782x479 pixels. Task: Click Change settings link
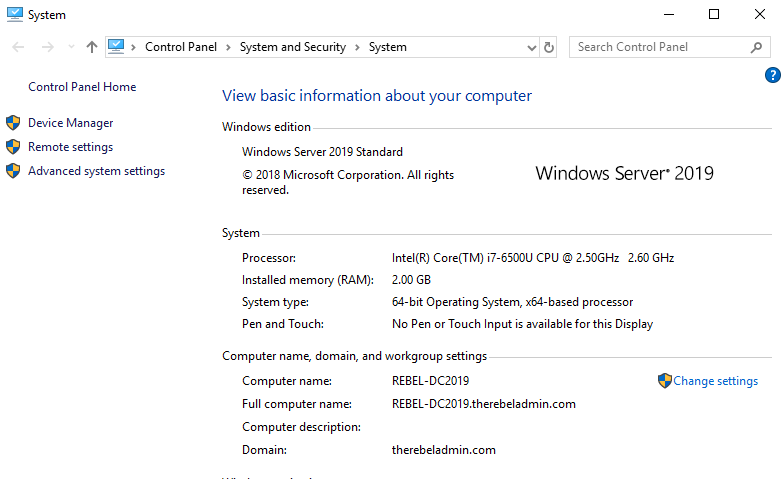pos(715,381)
